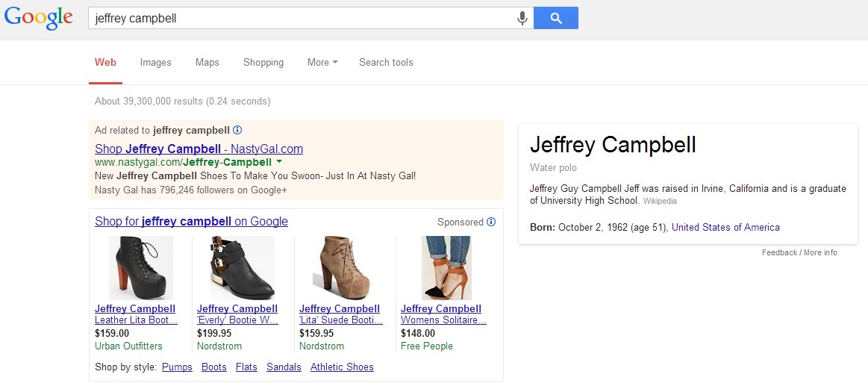
Task: Click the blue search magnifier button
Action: coord(556,18)
